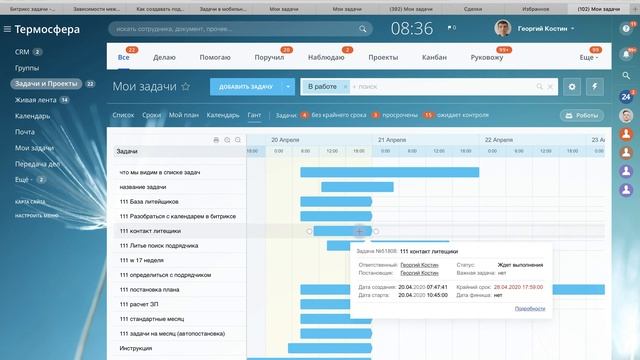
Task: Click the Термосфера logo title
Action: (x=47, y=29)
